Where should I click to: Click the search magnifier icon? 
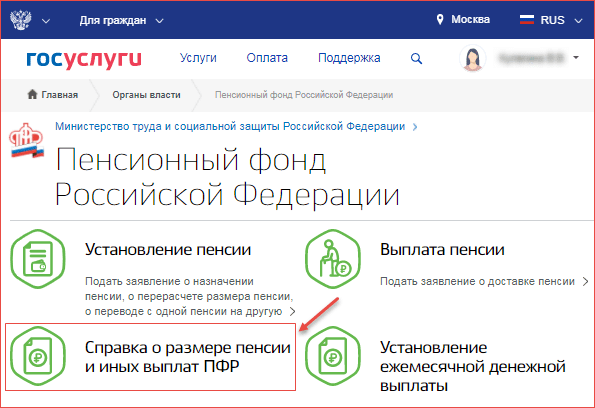416,58
